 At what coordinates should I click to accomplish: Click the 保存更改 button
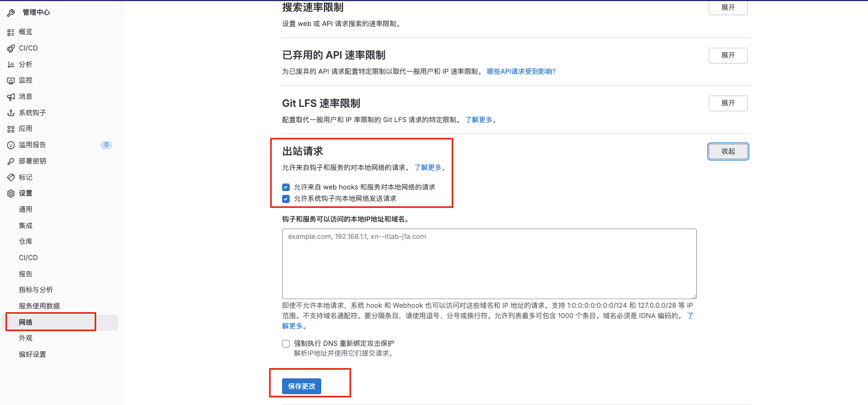point(302,386)
